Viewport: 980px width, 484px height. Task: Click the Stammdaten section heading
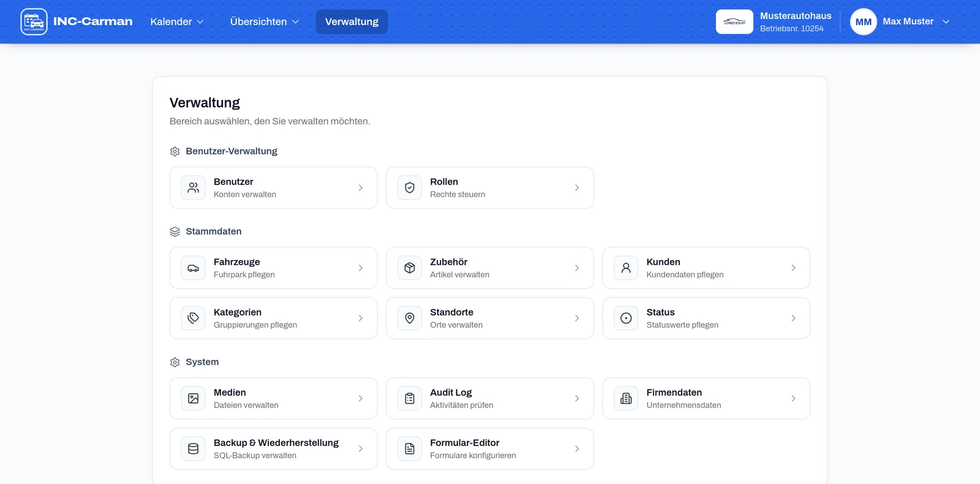click(214, 231)
